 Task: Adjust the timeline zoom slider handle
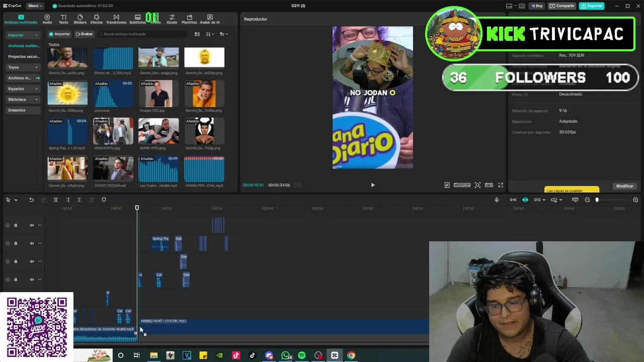pyautogui.click(x=597, y=200)
